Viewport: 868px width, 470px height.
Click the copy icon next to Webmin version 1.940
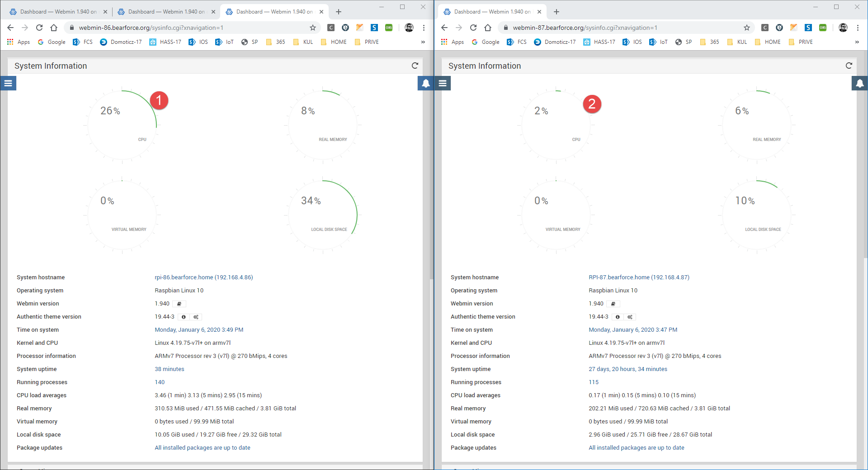coord(179,304)
